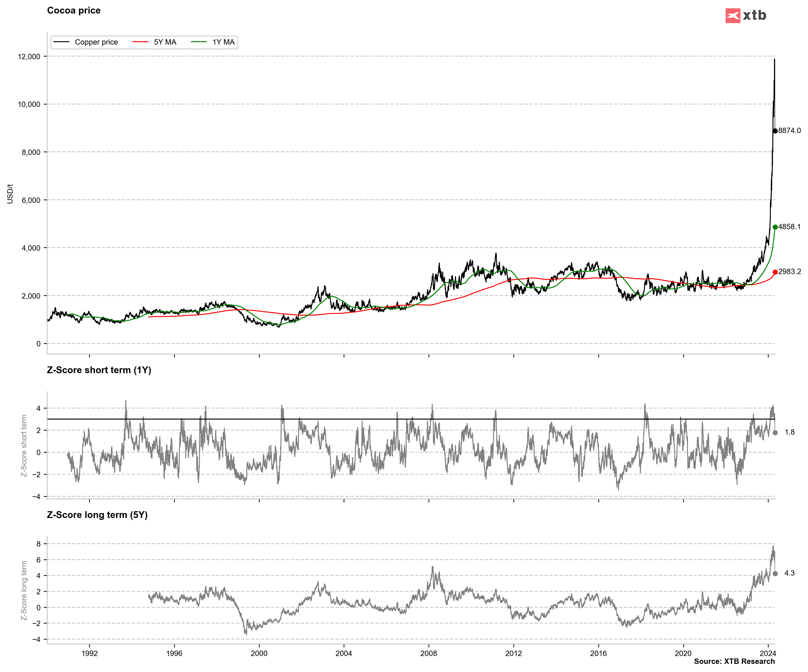Click the Z-Score long term (5Y) heading
The height and width of the screenshot is (672, 808).
[97, 515]
